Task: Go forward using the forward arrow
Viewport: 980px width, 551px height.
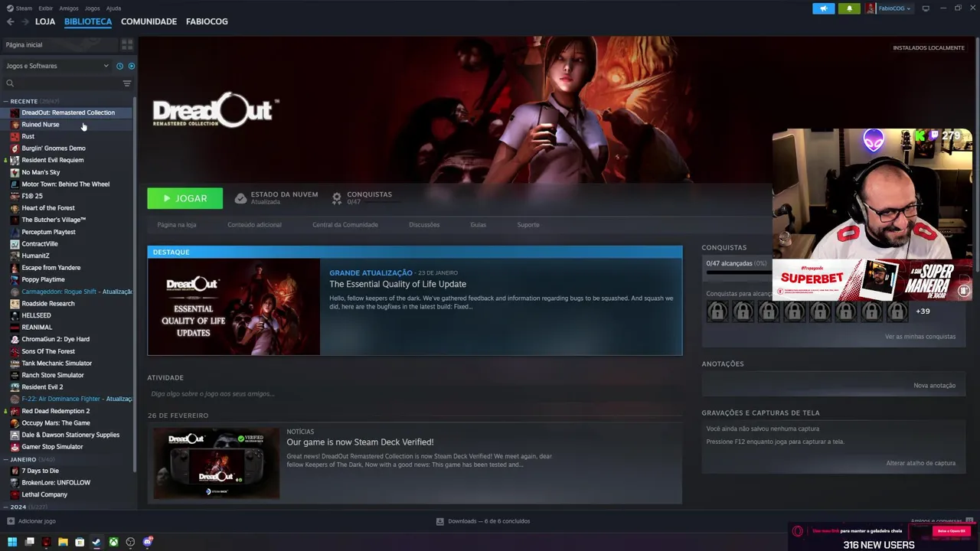Action: pos(24,21)
